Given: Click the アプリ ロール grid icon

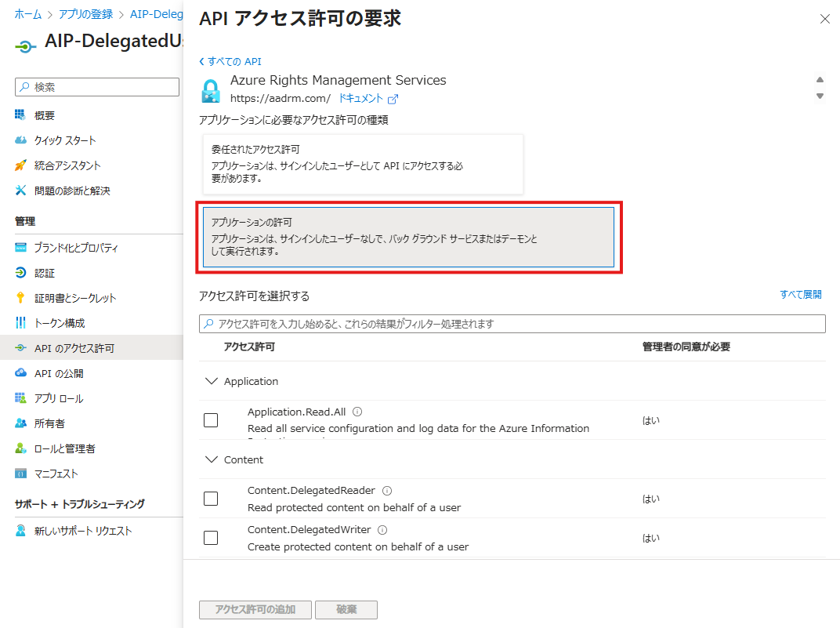Looking at the screenshot, I should click(x=20, y=397).
